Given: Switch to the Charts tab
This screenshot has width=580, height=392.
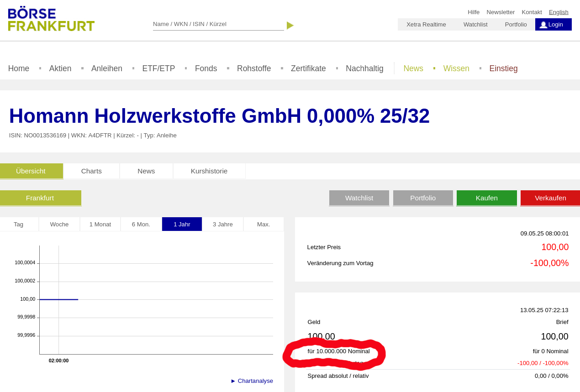Looking at the screenshot, I should (91, 171).
